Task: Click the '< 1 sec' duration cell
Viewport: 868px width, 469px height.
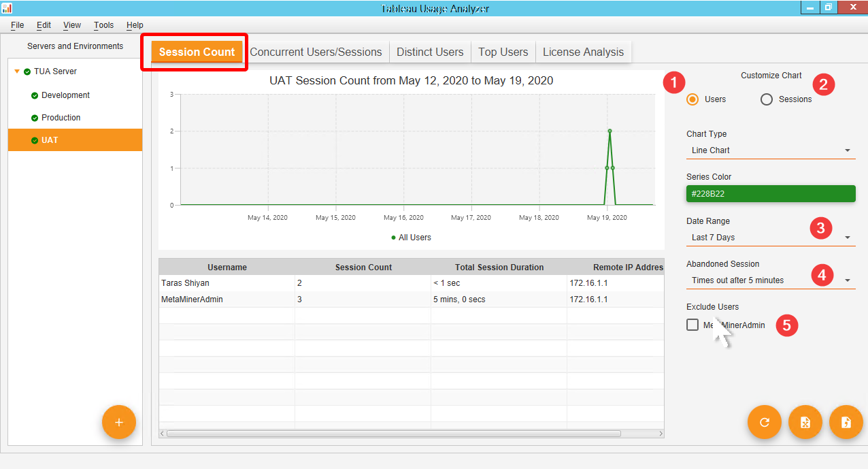Action: pyautogui.click(x=499, y=283)
